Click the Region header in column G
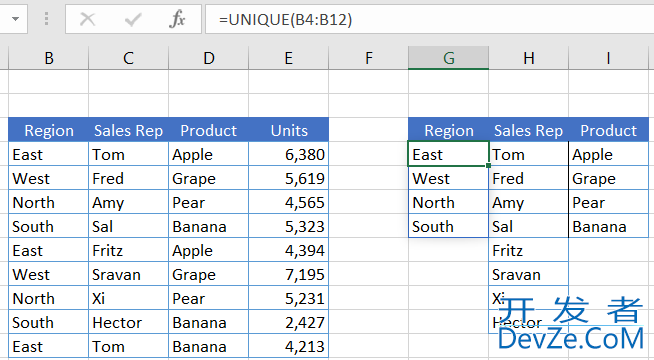This screenshot has height=360, width=654. point(448,130)
